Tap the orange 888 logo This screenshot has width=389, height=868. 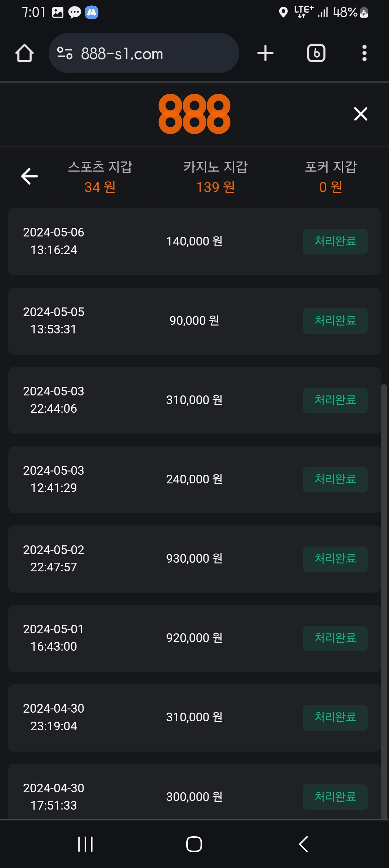(x=194, y=114)
